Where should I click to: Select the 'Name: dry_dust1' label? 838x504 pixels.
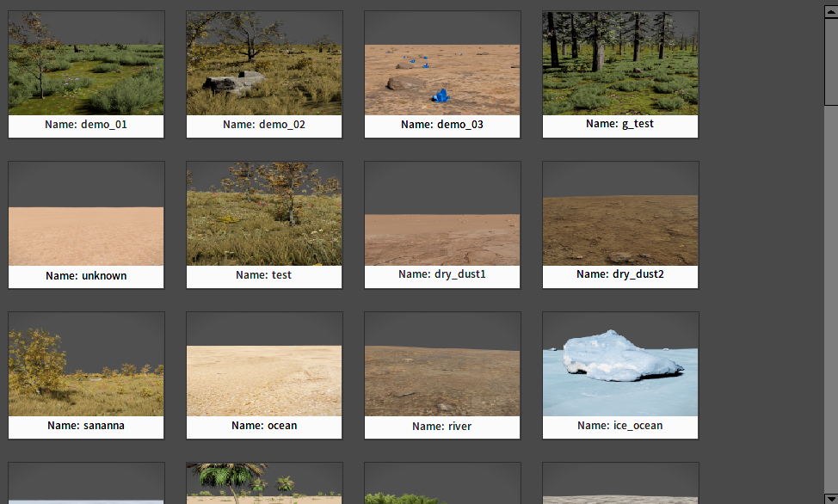(x=442, y=274)
